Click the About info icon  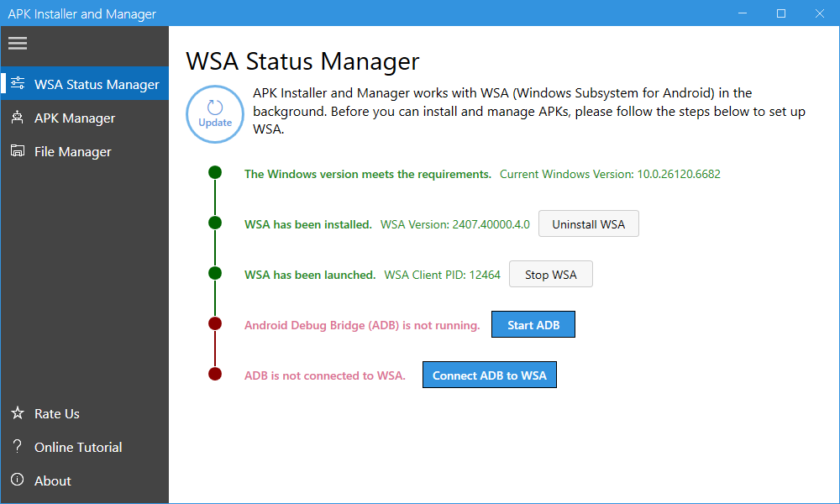[x=18, y=480]
